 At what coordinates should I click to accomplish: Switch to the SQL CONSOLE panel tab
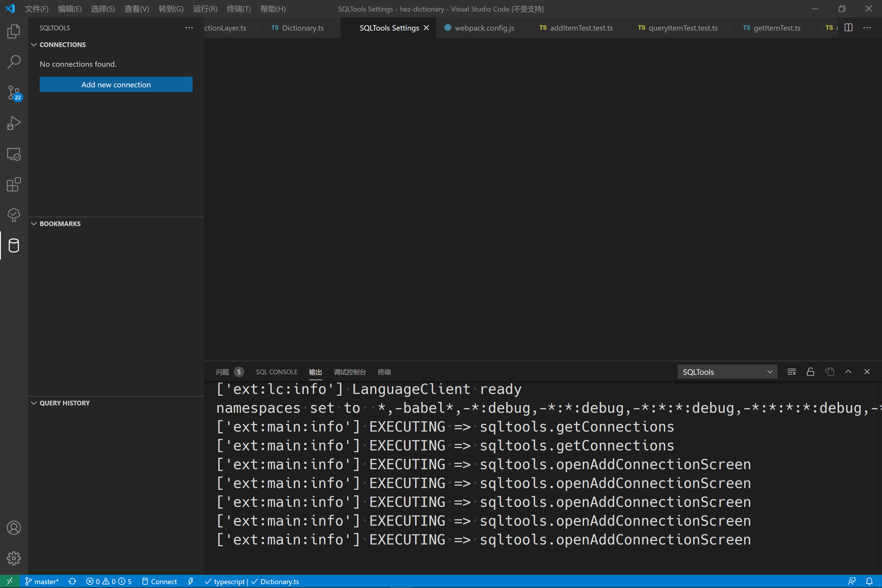276,372
